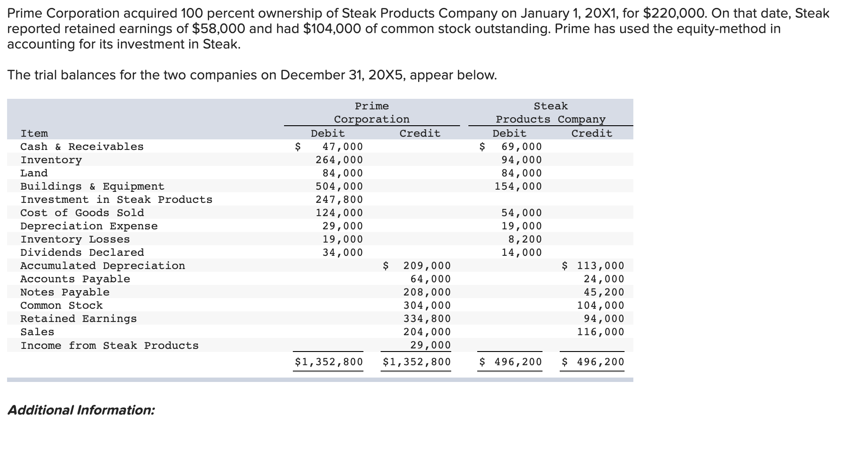Screen dimensions: 868x449
Task: Select the 'Inventory Losses' label
Action: [75, 239]
